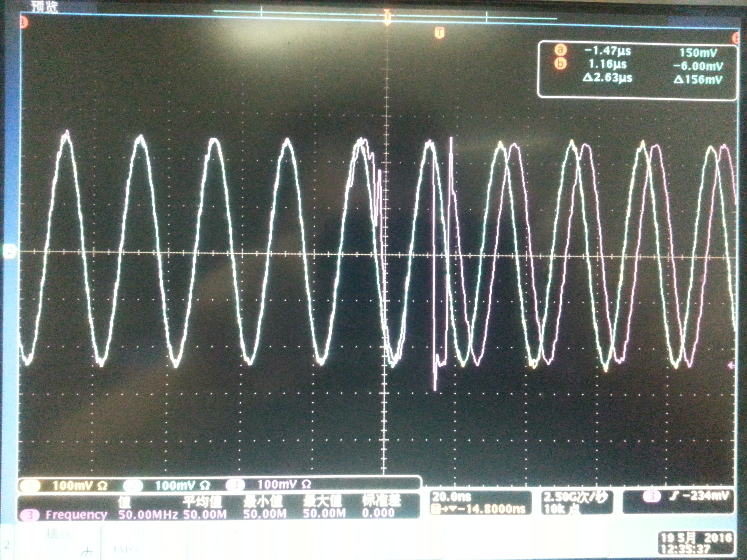This screenshot has height=560, width=747.
Task: Click channel 2 blue badge icon
Action: (x=133, y=486)
